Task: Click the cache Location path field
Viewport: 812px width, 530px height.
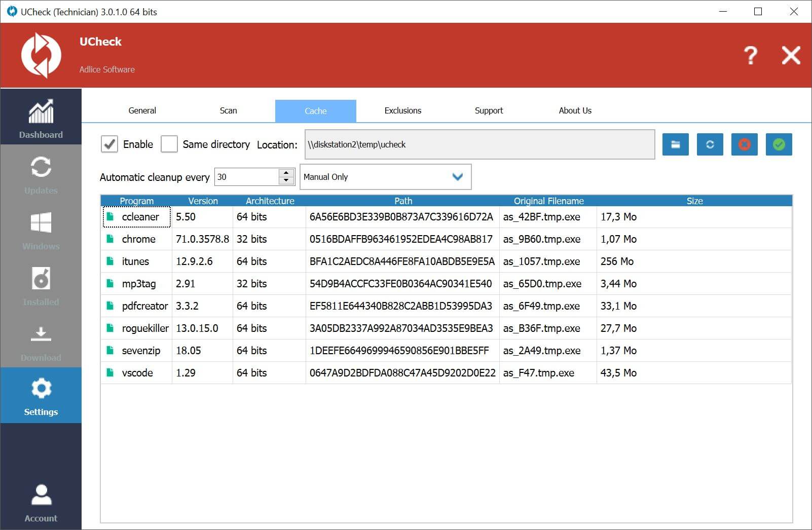Action: [479, 144]
